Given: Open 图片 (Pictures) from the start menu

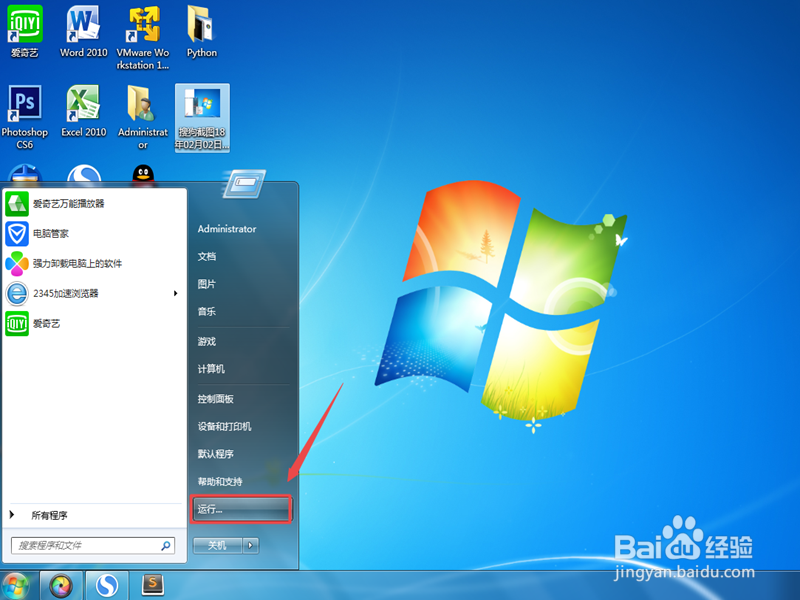Looking at the screenshot, I should (x=207, y=284).
